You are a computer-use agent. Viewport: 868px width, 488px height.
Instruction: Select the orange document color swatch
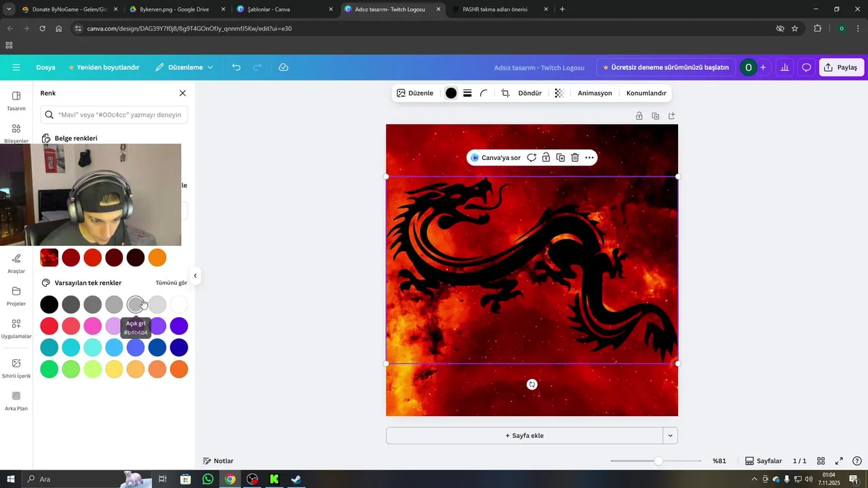(x=157, y=258)
